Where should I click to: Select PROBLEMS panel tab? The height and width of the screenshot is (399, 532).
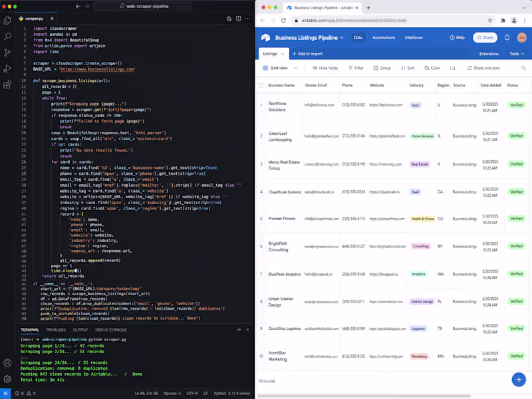pyautogui.click(x=56, y=330)
